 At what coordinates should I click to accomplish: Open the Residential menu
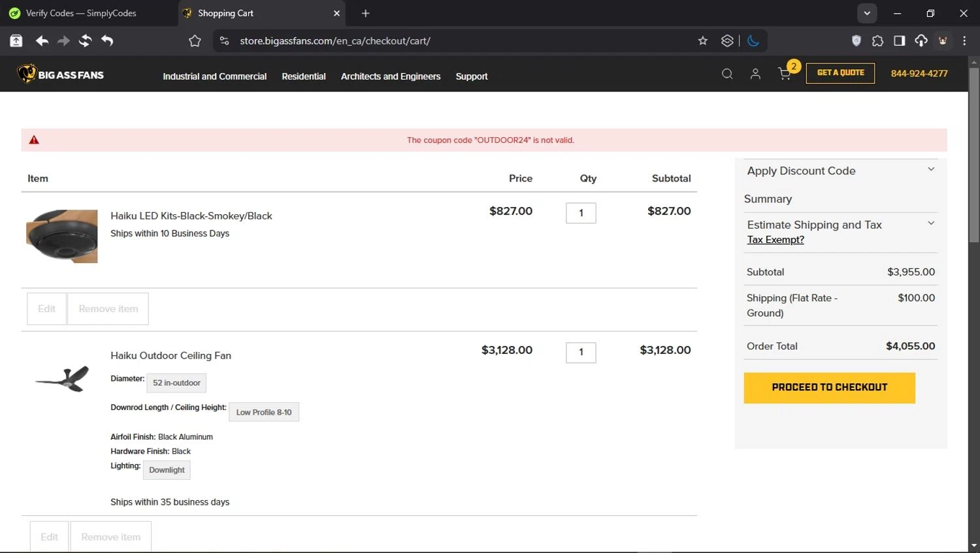[x=303, y=76]
